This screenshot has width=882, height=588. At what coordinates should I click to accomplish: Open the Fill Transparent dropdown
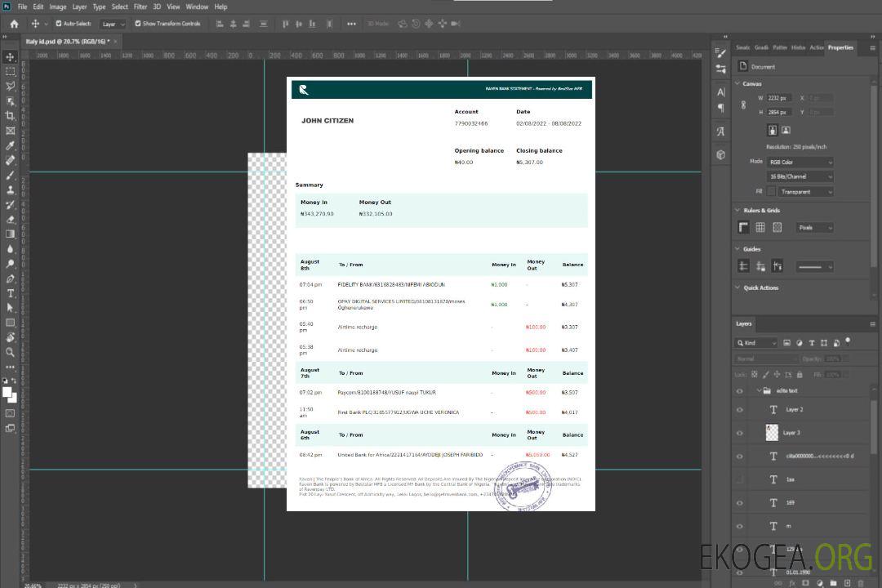[x=805, y=192]
